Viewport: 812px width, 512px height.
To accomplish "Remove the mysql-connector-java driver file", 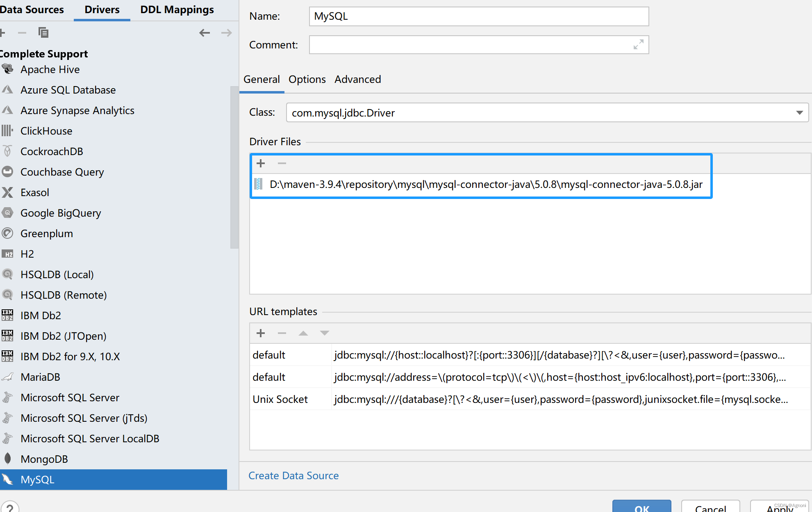I will [282, 163].
